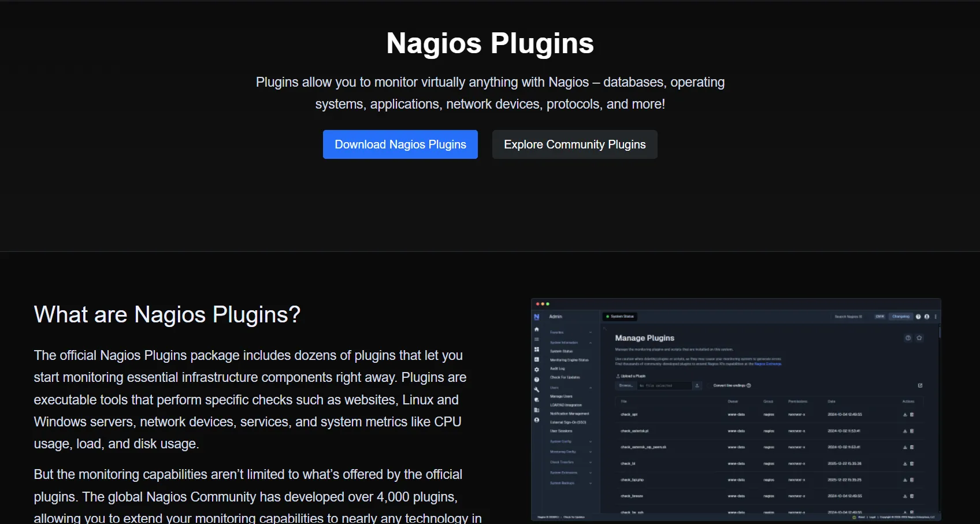Click the System Status pill in the screenshot
The image size is (980, 524).
619,317
